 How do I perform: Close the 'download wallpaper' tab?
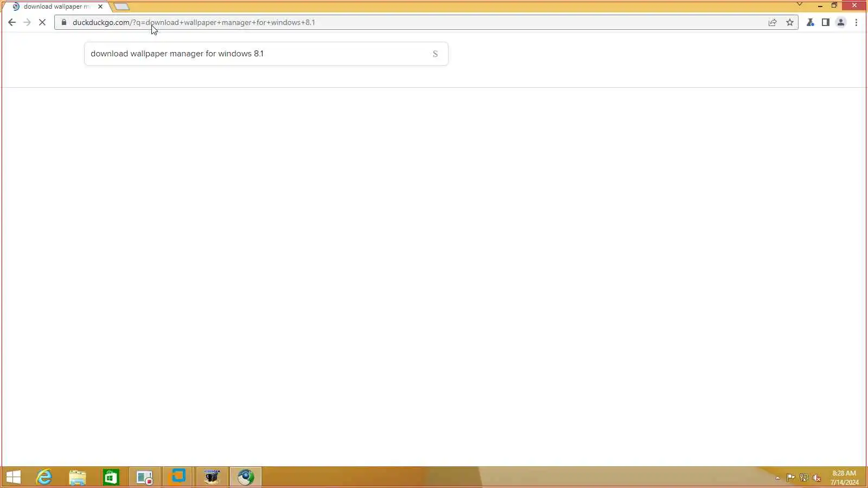click(100, 7)
